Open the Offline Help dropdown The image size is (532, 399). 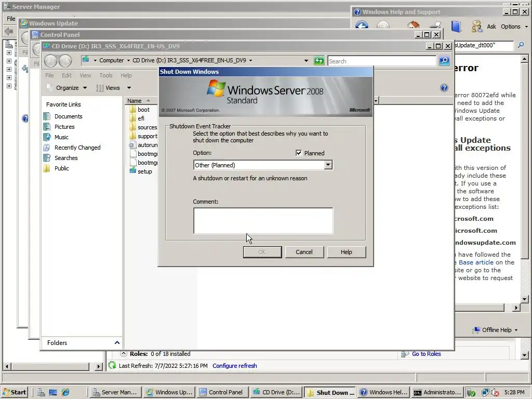496,330
